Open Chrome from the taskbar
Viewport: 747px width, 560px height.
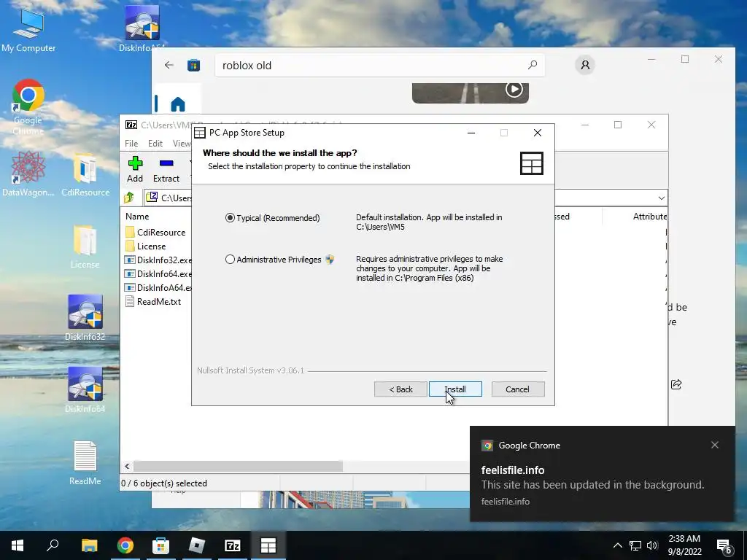(x=125, y=545)
